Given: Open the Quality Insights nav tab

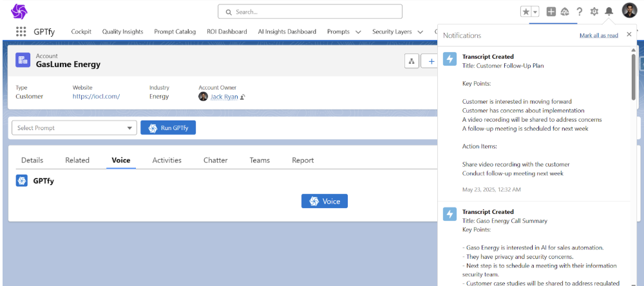Looking at the screenshot, I should tap(123, 32).
